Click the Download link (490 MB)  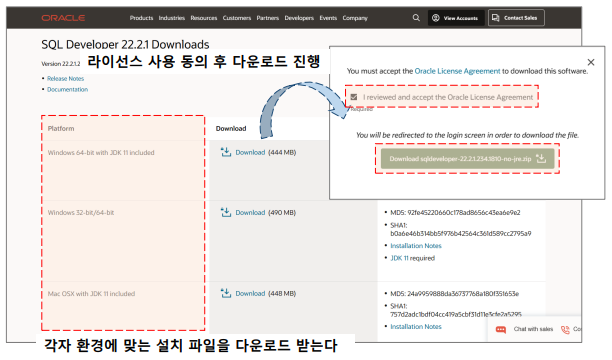(x=250, y=212)
